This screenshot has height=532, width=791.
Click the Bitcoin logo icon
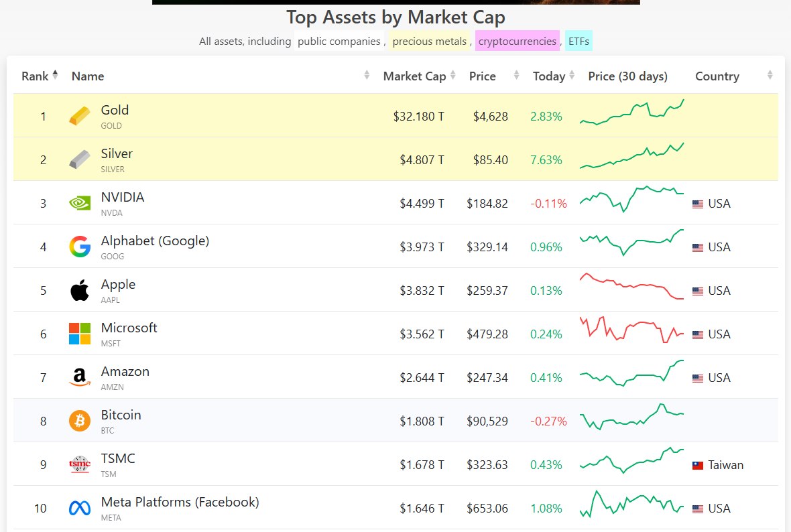coord(79,421)
